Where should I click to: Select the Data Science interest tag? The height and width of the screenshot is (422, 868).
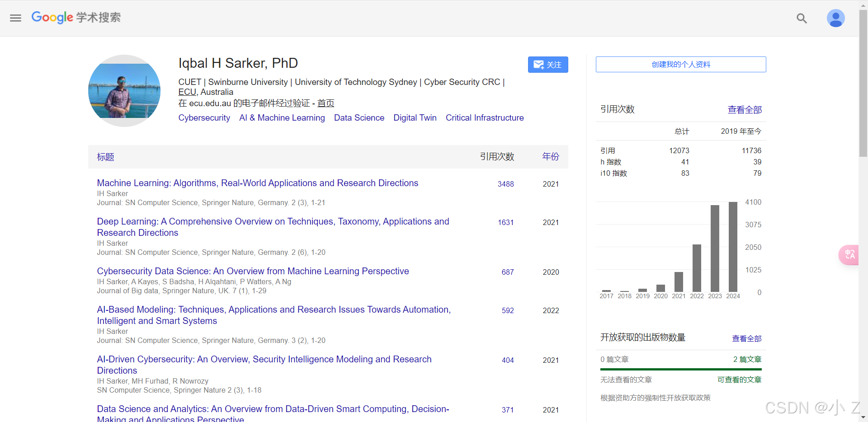pos(359,118)
